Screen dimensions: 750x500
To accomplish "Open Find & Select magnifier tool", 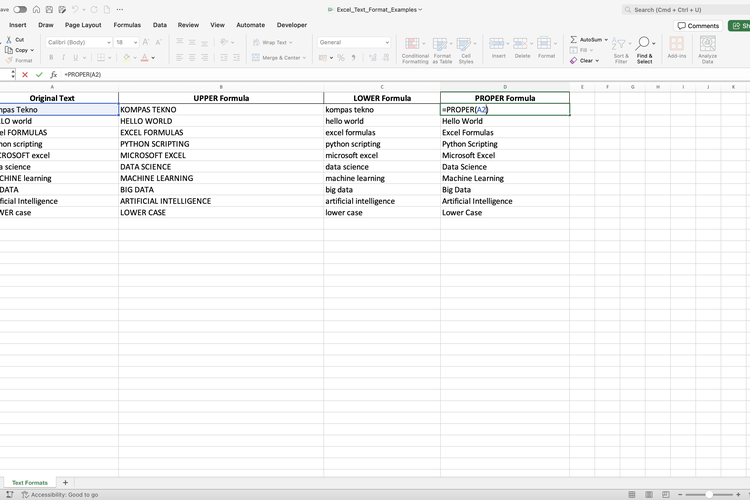I will pyautogui.click(x=644, y=48).
